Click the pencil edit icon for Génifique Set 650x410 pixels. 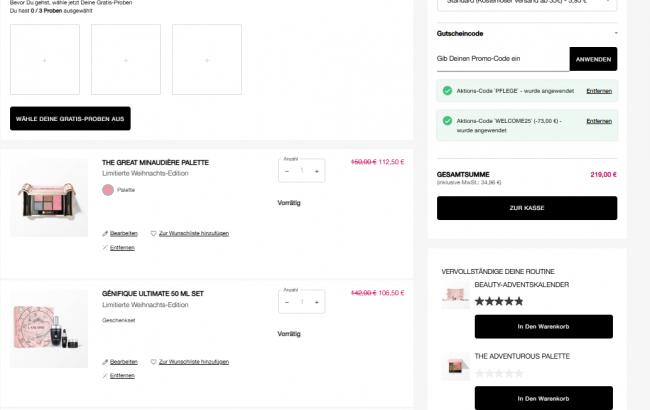pyautogui.click(x=105, y=361)
